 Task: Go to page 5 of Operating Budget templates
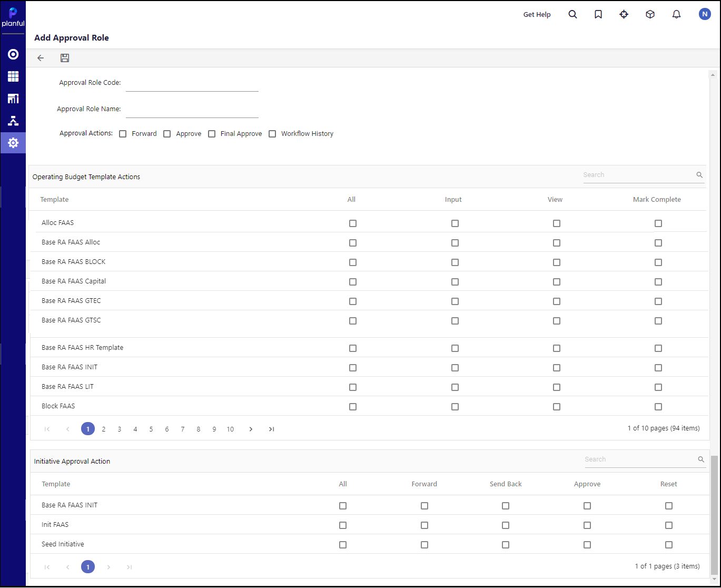[x=151, y=429]
